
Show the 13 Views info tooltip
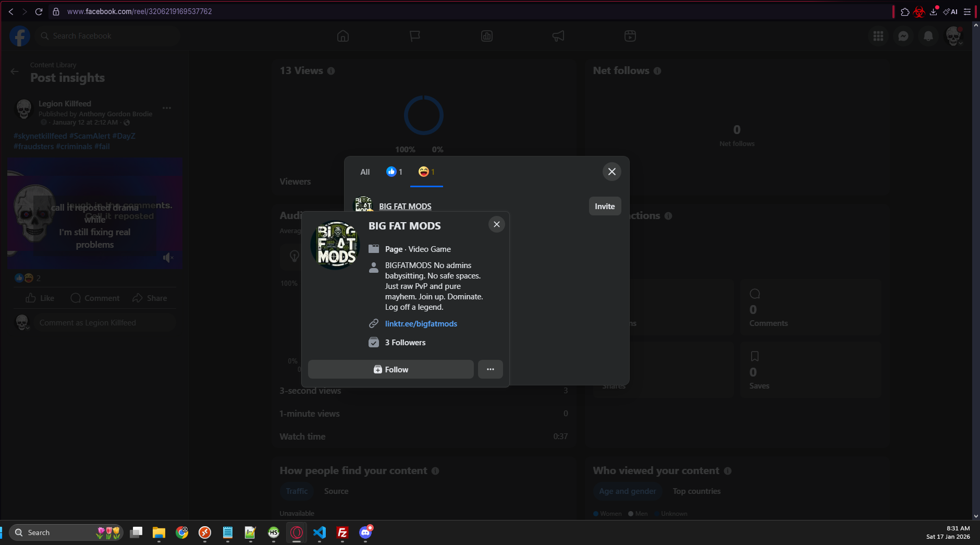[x=331, y=71]
